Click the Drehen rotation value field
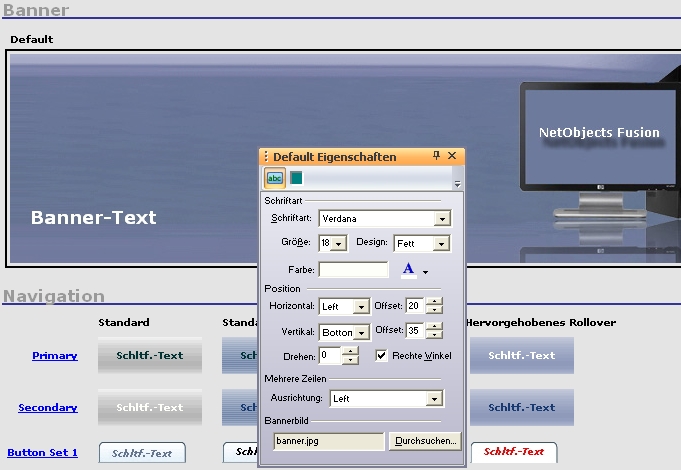 (x=330, y=355)
